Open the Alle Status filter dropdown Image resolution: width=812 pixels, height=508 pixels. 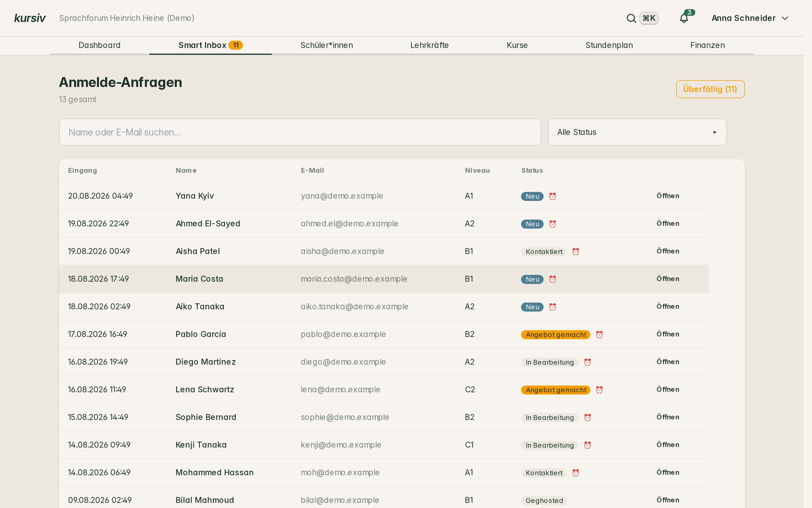coord(637,132)
